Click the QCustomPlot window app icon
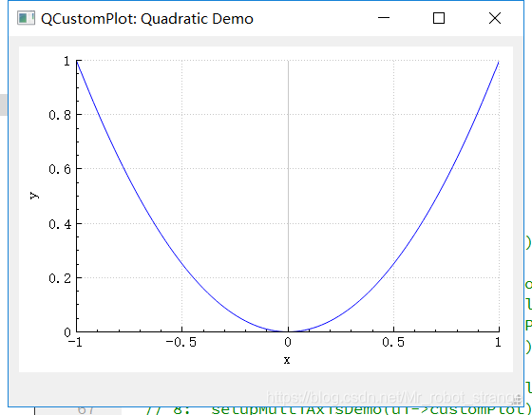Screen dimensions: 532x415 [26, 18]
